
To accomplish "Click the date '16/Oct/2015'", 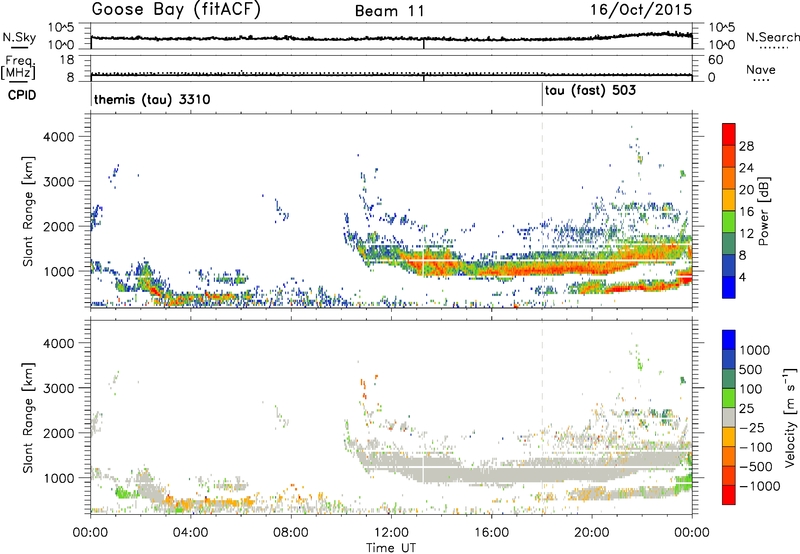I will point(641,10).
